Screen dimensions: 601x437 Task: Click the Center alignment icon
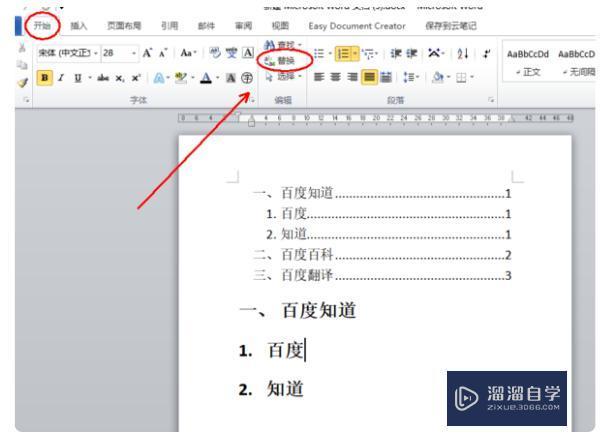(336, 77)
